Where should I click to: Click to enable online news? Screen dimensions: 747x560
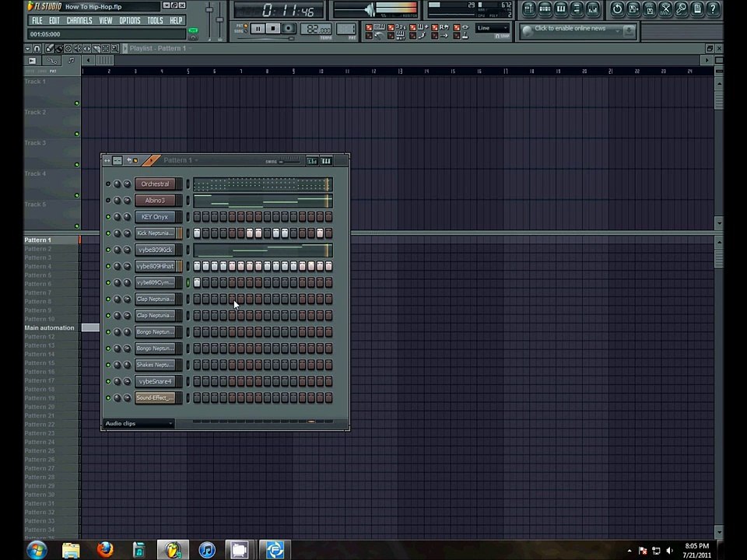pyautogui.click(x=570, y=28)
